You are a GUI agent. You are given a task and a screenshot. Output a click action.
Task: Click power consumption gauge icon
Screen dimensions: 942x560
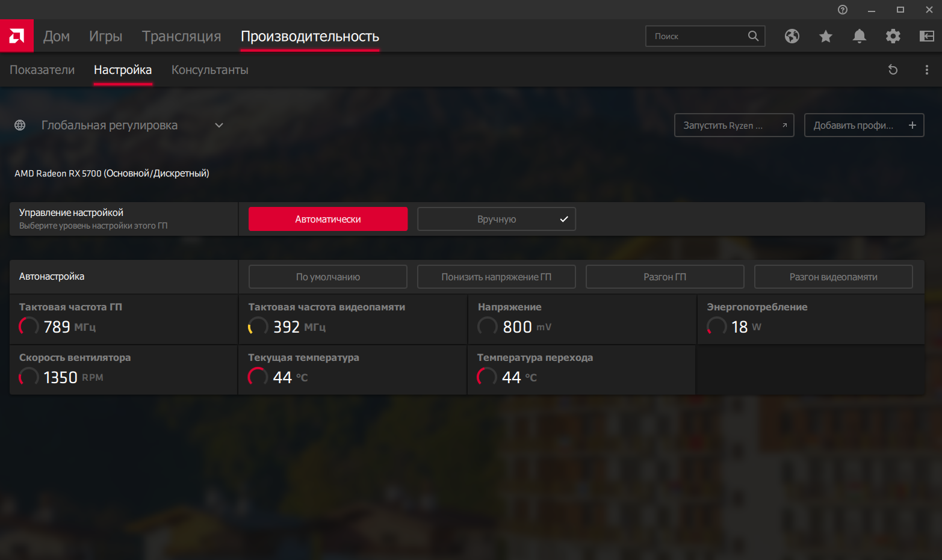tap(717, 327)
